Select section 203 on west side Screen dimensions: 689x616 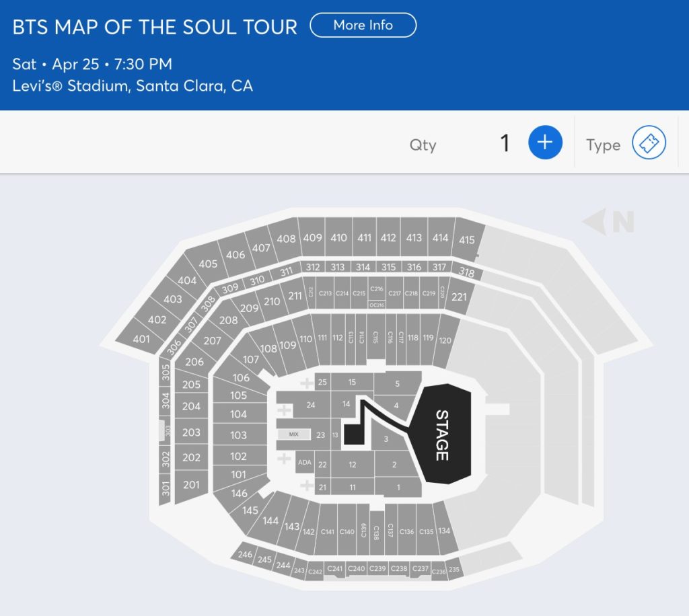(x=192, y=432)
